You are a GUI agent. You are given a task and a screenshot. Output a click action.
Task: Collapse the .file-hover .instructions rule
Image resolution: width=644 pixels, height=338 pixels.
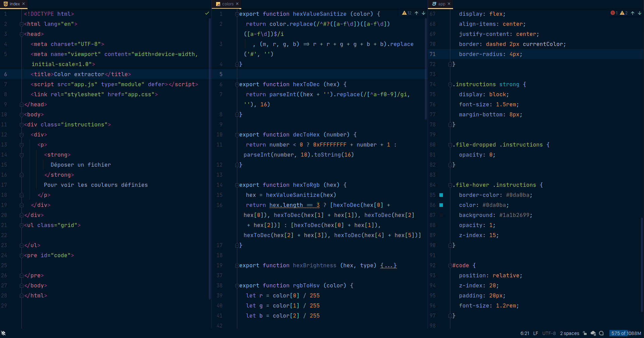click(450, 185)
